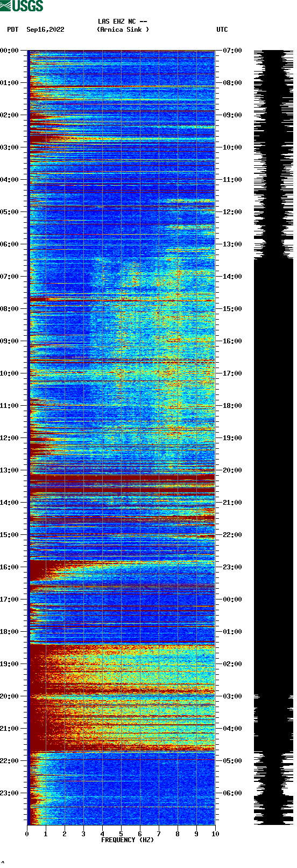297x868 pixels.
Task: Click the 02:00 UTC label on the right axis
Action: coord(232,664)
